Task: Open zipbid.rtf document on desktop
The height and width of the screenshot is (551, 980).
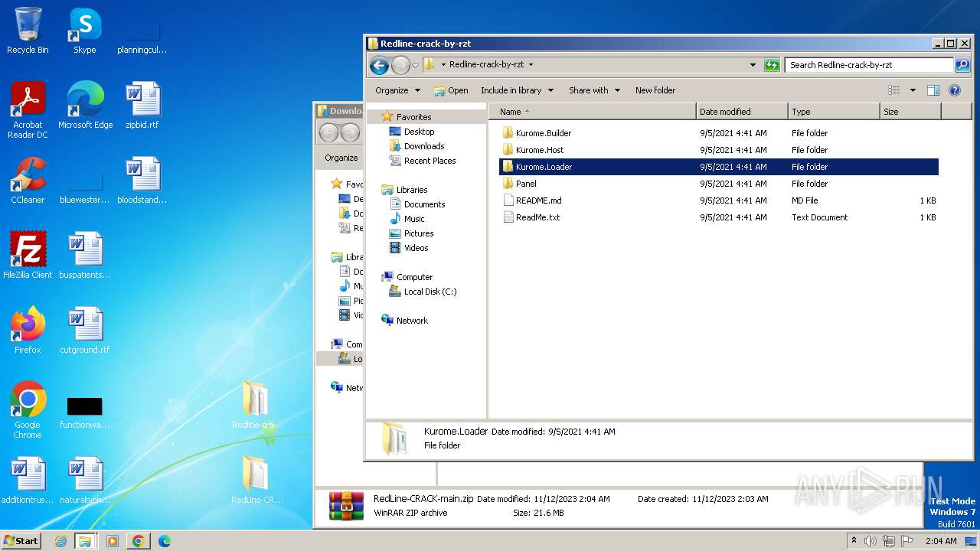Action: click(x=142, y=106)
